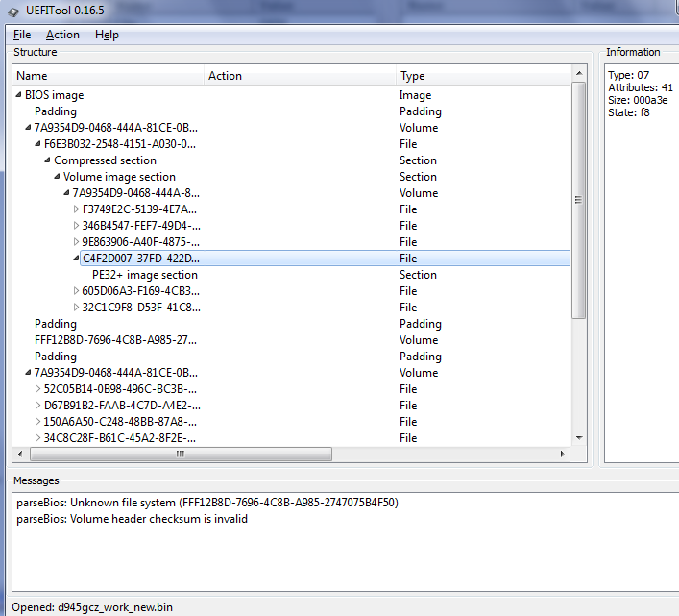The image size is (679, 616).
Task: Click the horizontal scrollbar left arrow
Action: coord(20,454)
